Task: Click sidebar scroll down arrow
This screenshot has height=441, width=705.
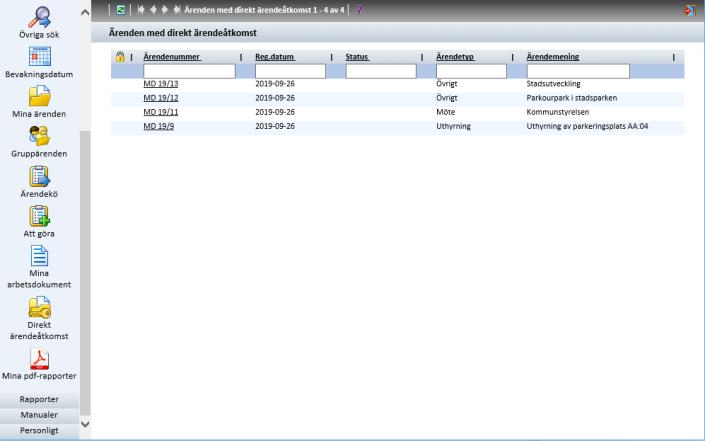Action: click(x=85, y=424)
